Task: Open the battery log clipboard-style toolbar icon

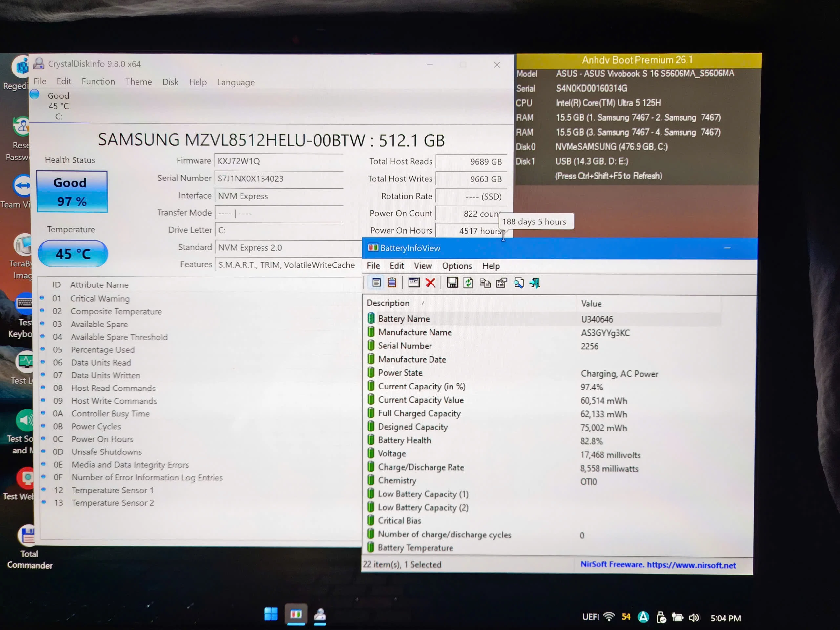Action: tap(392, 283)
